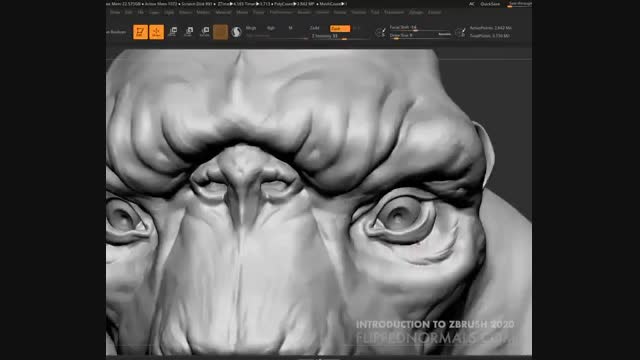Image resolution: width=640 pixels, height=360 pixels.
Task: Adjust the Focal Shift slider
Action: click(x=420, y=28)
